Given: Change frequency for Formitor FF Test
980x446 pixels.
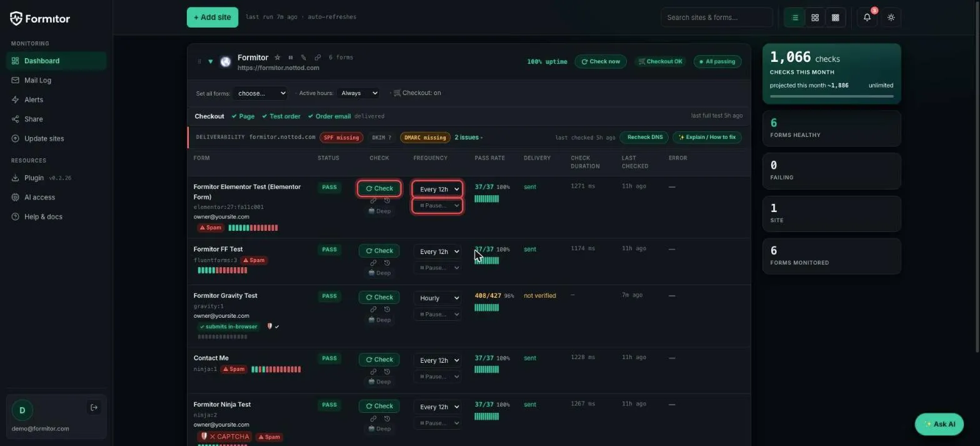Looking at the screenshot, I should pos(437,251).
